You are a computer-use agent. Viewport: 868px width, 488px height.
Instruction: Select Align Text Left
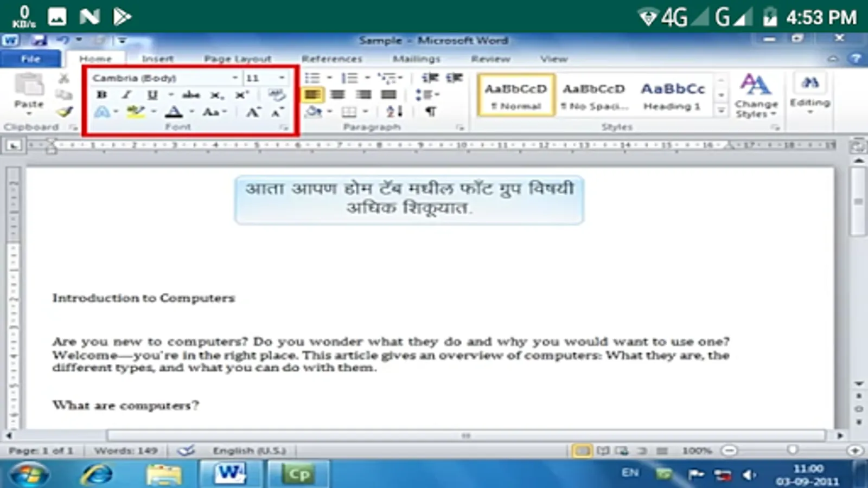click(312, 95)
